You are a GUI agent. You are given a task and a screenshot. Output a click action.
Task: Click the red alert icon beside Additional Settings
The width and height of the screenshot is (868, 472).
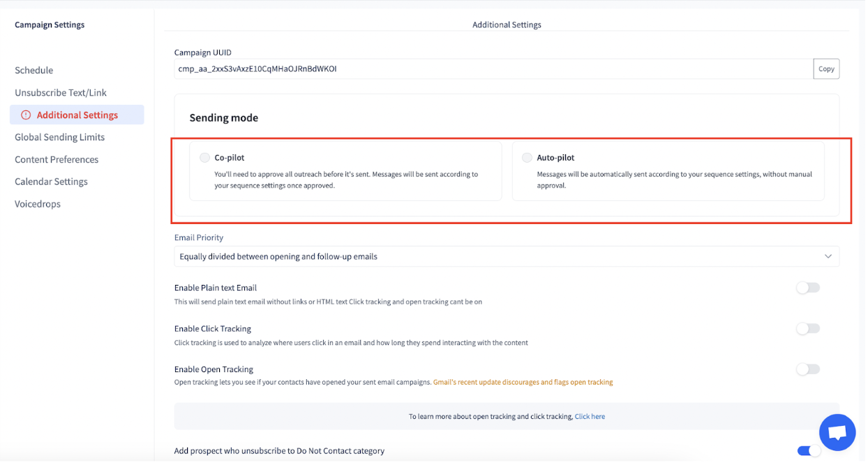26,115
